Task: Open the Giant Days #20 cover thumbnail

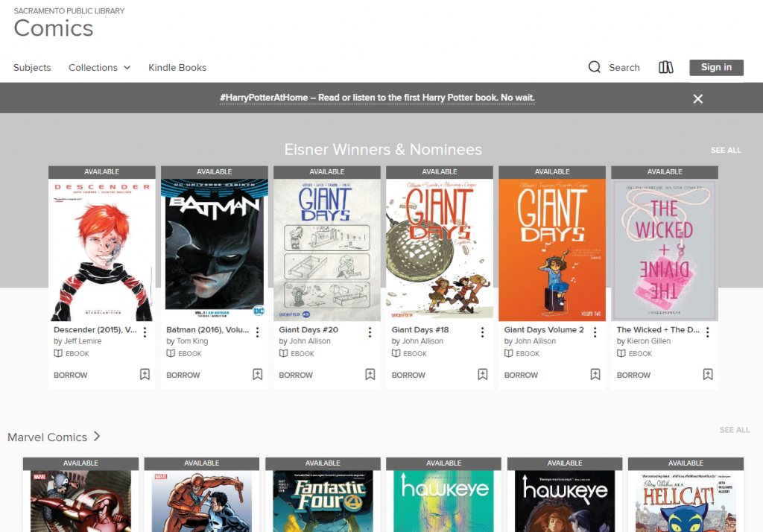Action: pos(327,250)
